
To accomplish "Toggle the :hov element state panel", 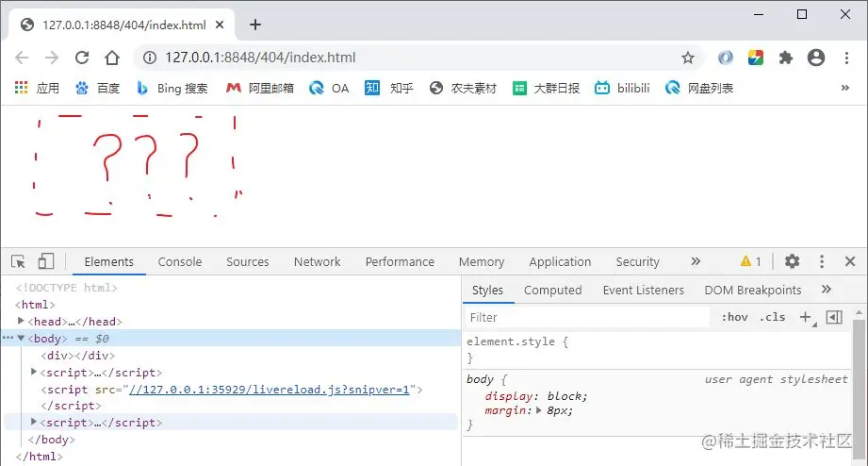I will point(734,318).
